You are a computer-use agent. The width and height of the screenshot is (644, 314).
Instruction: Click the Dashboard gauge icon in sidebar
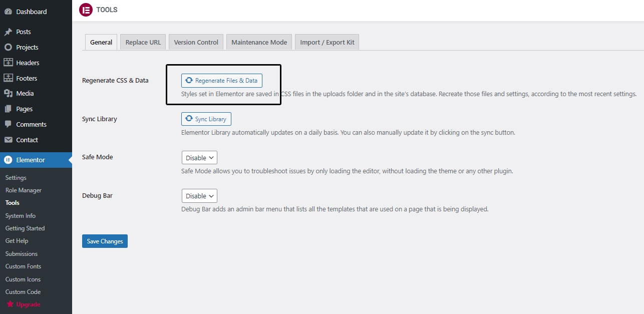tap(8, 12)
